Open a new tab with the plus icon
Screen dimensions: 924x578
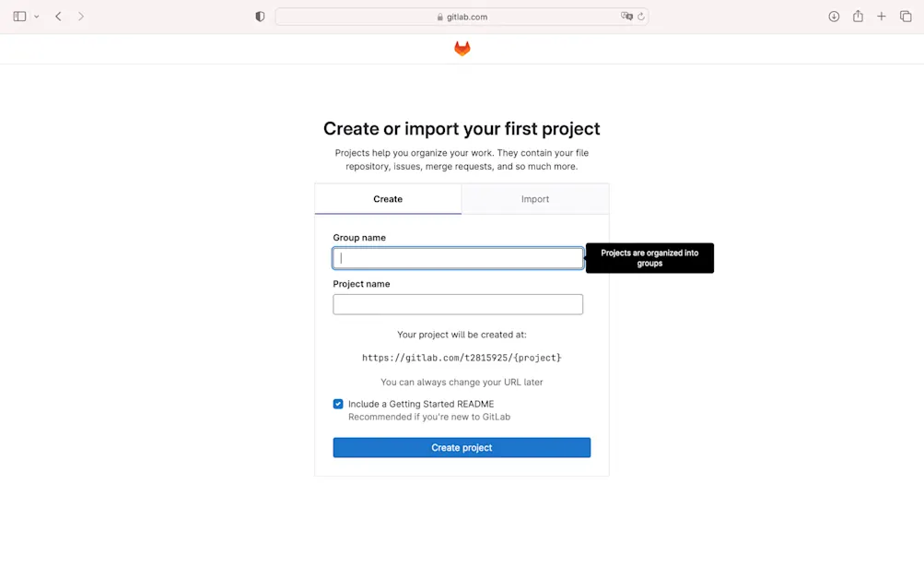(881, 16)
